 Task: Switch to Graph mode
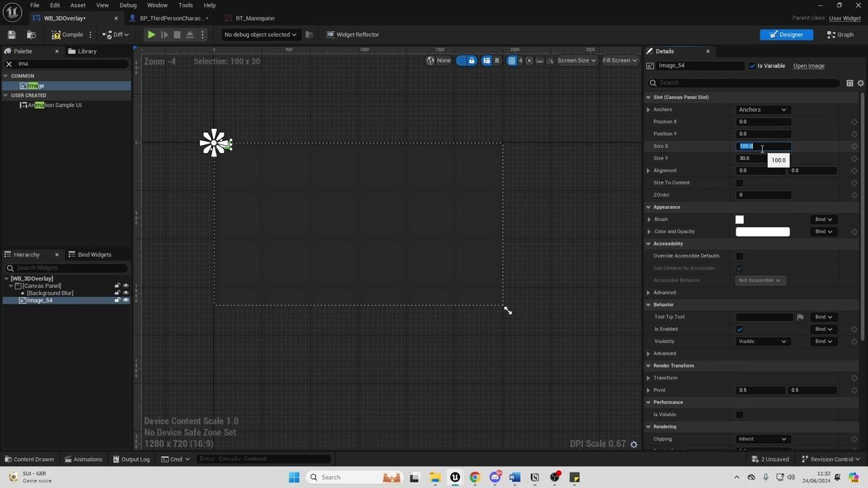tap(841, 35)
